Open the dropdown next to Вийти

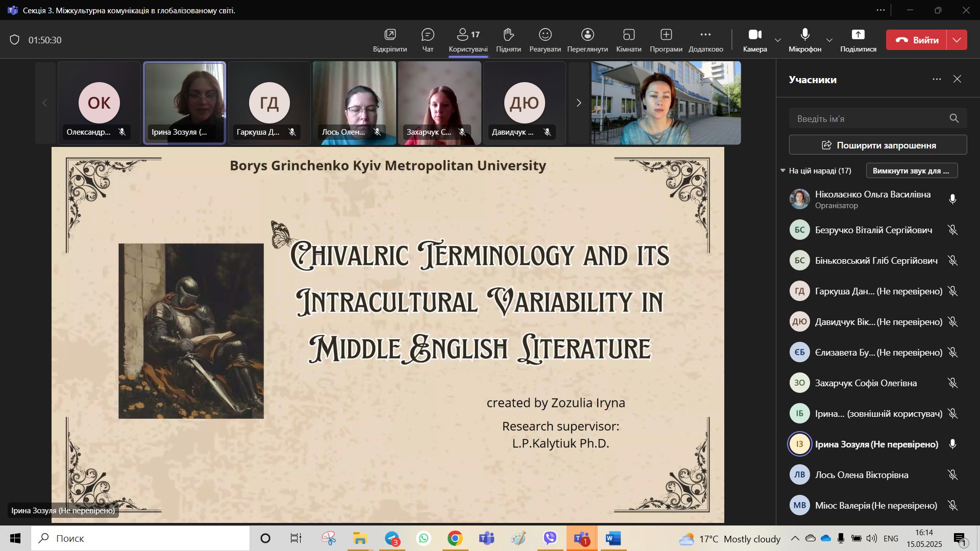coord(957,40)
